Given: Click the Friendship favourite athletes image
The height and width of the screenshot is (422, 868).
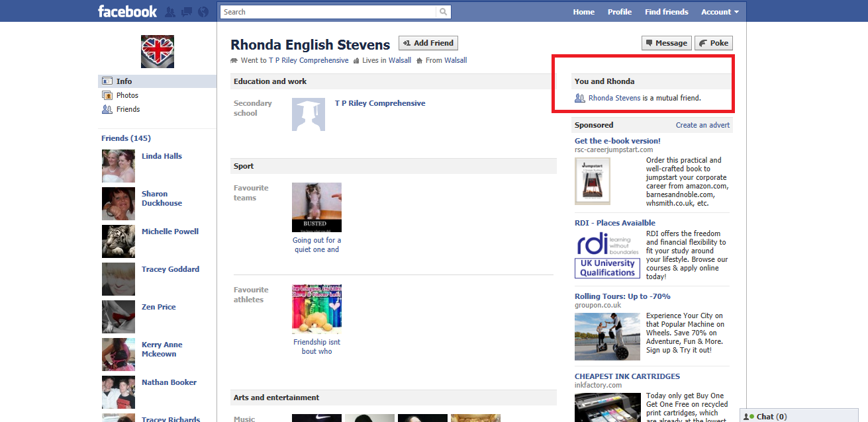Looking at the screenshot, I should pos(316,309).
